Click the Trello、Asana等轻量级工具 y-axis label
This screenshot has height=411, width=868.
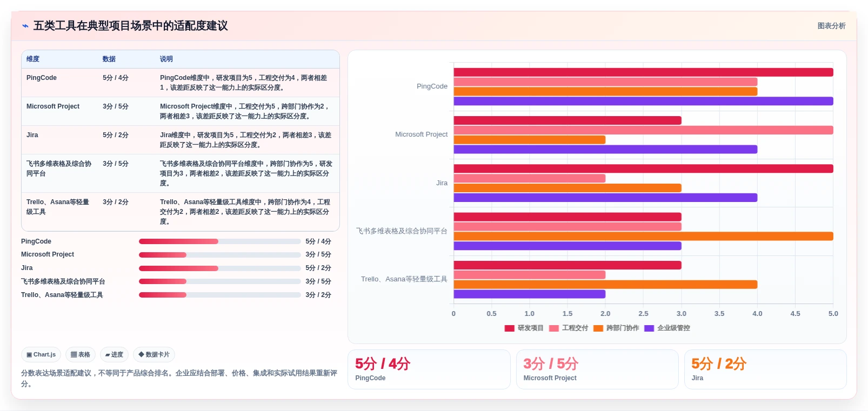pyautogui.click(x=404, y=279)
